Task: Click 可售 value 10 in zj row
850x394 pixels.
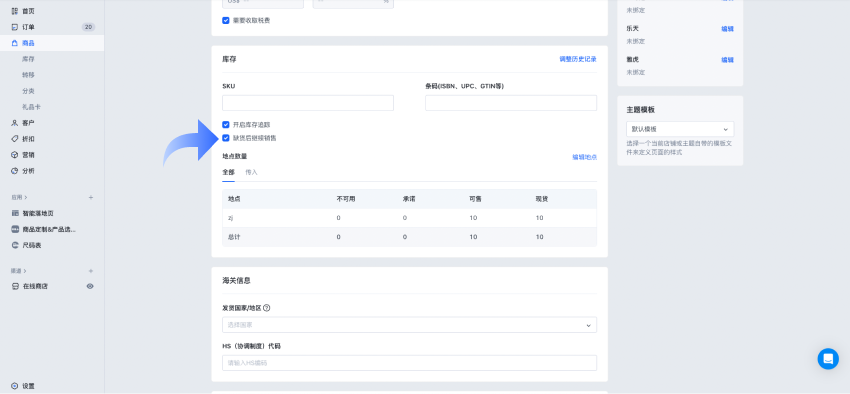Action: coord(473,218)
